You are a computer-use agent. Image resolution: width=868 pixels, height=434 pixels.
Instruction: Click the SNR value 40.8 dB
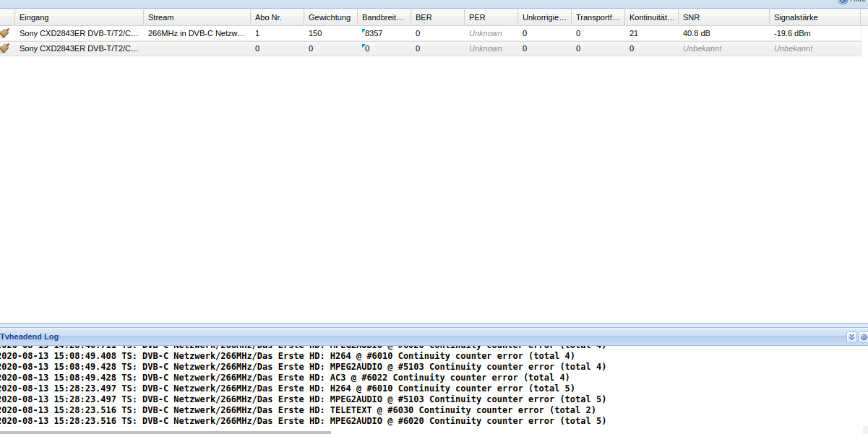pyautogui.click(x=697, y=33)
